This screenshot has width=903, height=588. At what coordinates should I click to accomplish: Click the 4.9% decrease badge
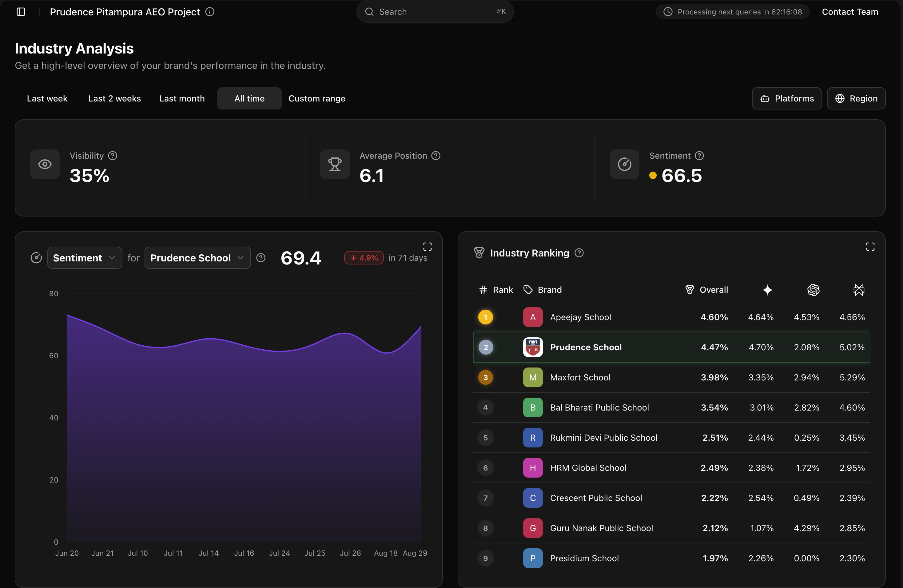pyautogui.click(x=364, y=258)
